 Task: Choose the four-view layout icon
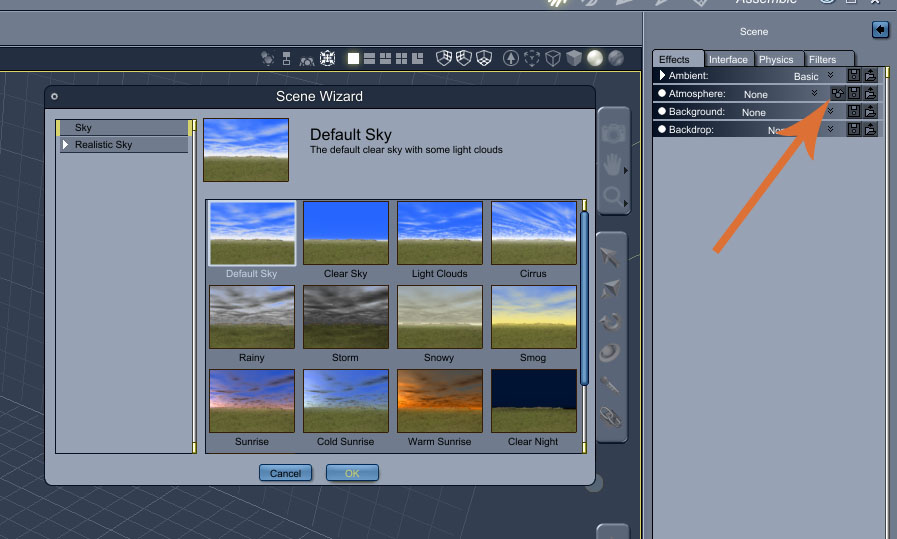coord(402,58)
